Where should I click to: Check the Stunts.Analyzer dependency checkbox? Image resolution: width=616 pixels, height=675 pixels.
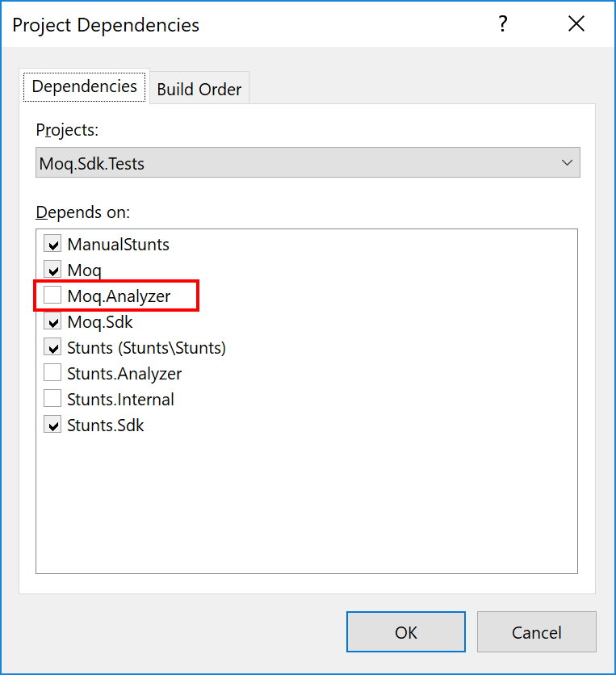(x=52, y=373)
